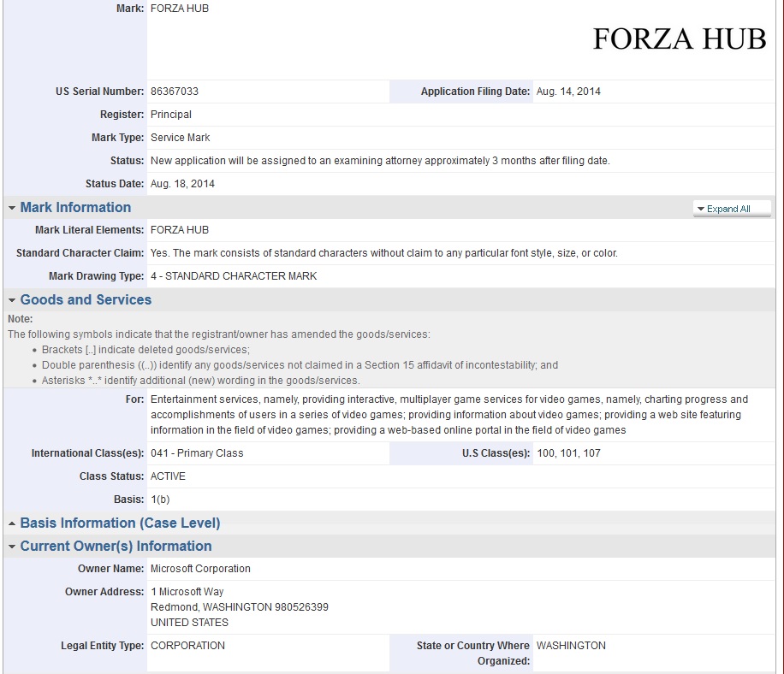Click the 041 - Primary Class value
Image resolution: width=784 pixels, height=674 pixels.
[x=197, y=453]
